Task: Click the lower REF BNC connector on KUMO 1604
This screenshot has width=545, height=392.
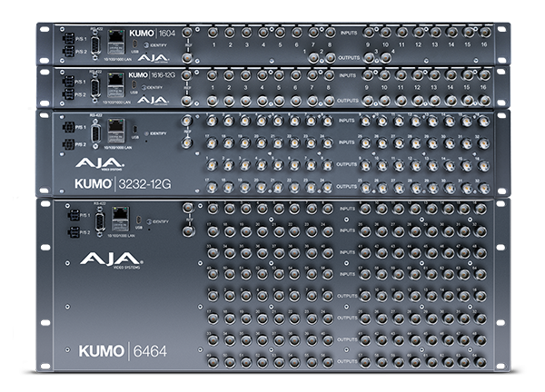Action: (187, 58)
